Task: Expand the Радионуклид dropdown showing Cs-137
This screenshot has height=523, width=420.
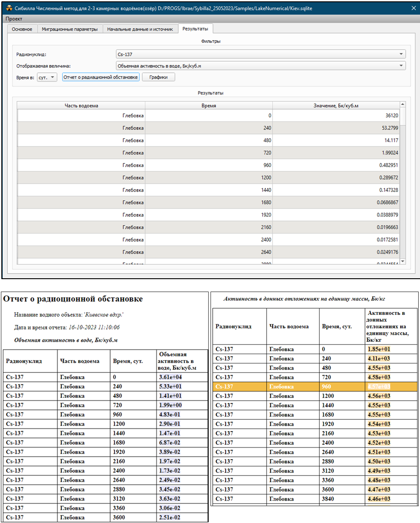Action: pyautogui.click(x=261, y=54)
